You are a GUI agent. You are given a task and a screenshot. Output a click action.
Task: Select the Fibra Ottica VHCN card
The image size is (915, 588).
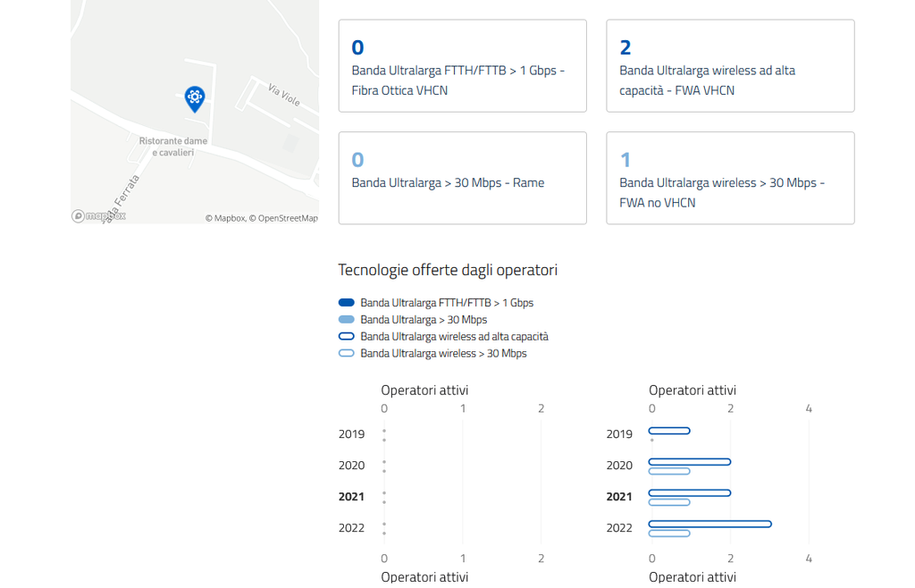point(462,66)
